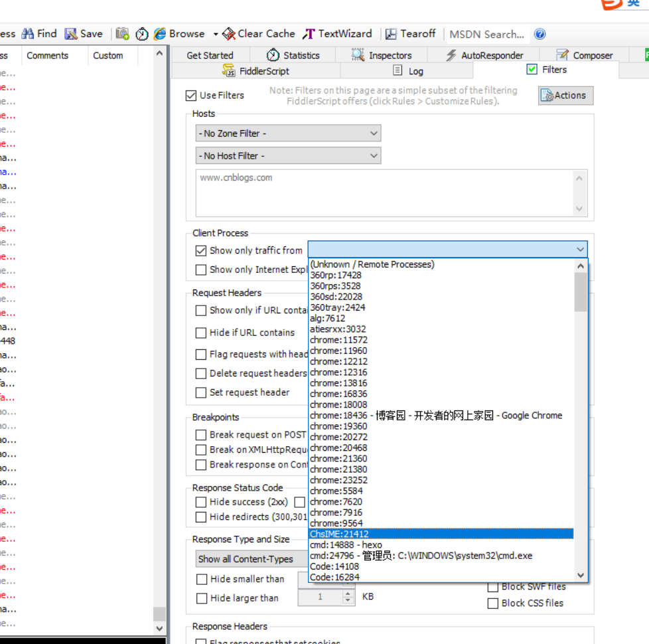Click hosts text area with www.cnblogs.com
Viewport: 649px width, 644px height.
click(x=385, y=193)
